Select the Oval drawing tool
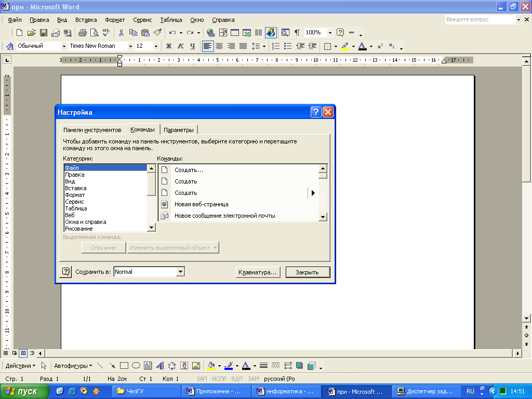This screenshot has height=399, width=532. coord(136,366)
